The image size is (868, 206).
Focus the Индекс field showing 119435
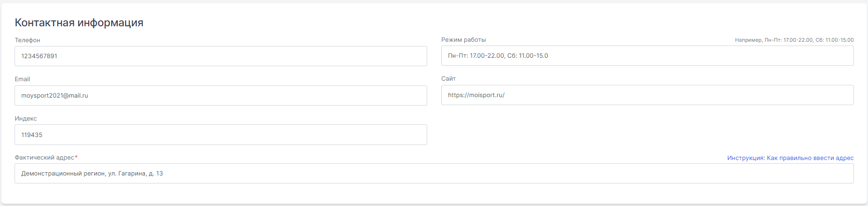[x=221, y=135]
